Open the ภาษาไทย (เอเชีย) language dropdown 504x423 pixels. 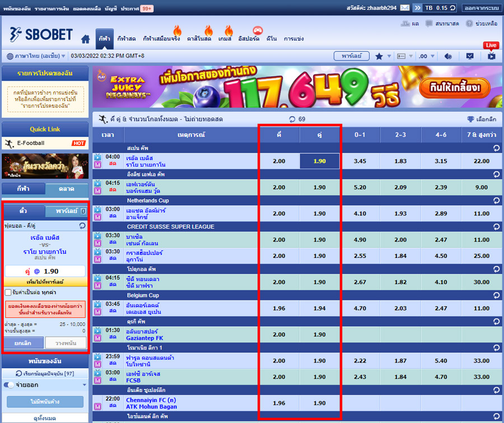coord(36,56)
